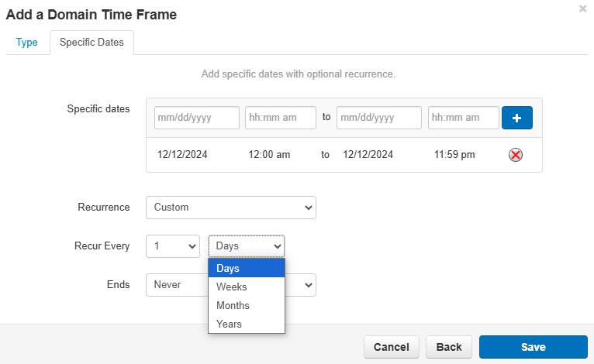Choose Days from the unit list
This screenshot has width=594, height=364.
click(247, 268)
